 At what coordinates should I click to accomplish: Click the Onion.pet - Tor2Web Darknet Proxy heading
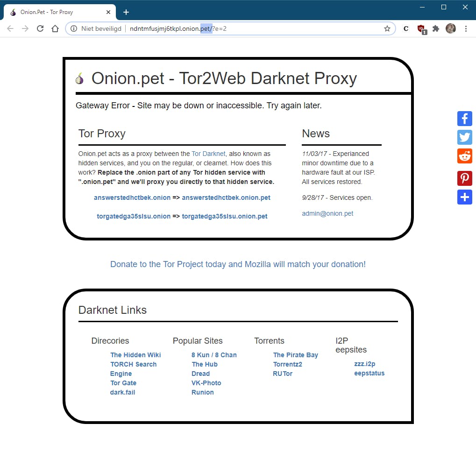click(224, 78)
